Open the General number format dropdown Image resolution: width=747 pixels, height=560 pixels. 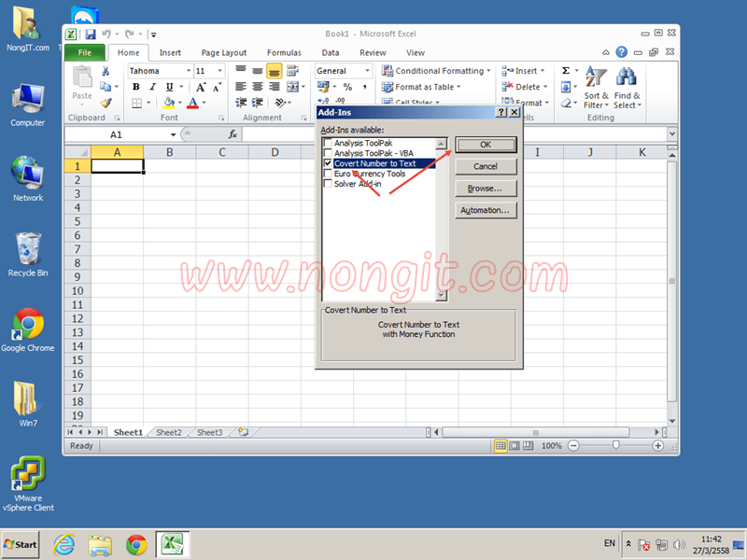366,70
